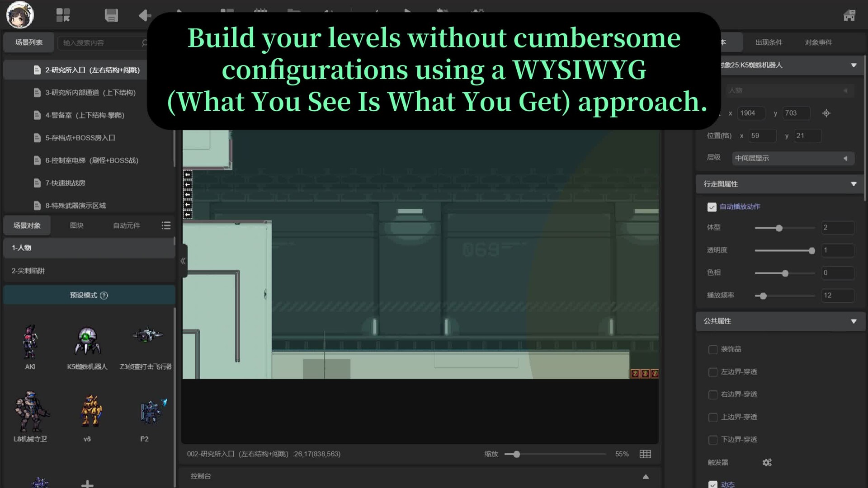Collapse the 公共属性 section
Screen dimensions: 868x488
click(x=853, y=321)
